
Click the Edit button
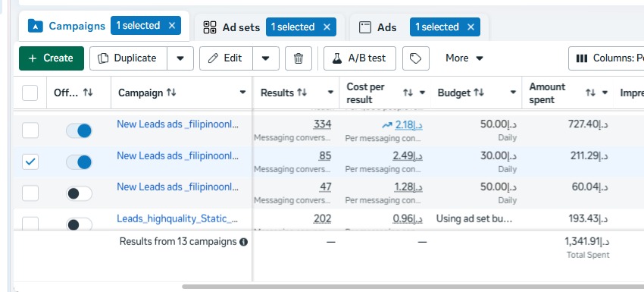click(x=226, y=58)
